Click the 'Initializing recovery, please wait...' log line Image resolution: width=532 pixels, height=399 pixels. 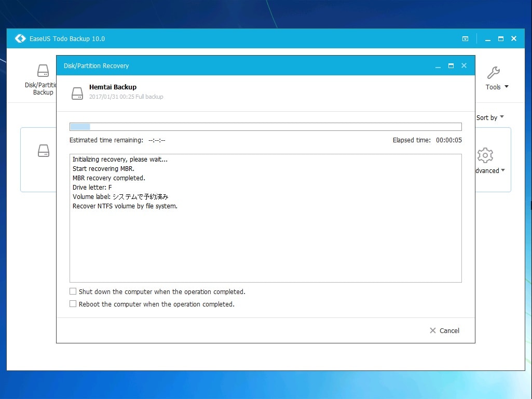pos(120,159)
